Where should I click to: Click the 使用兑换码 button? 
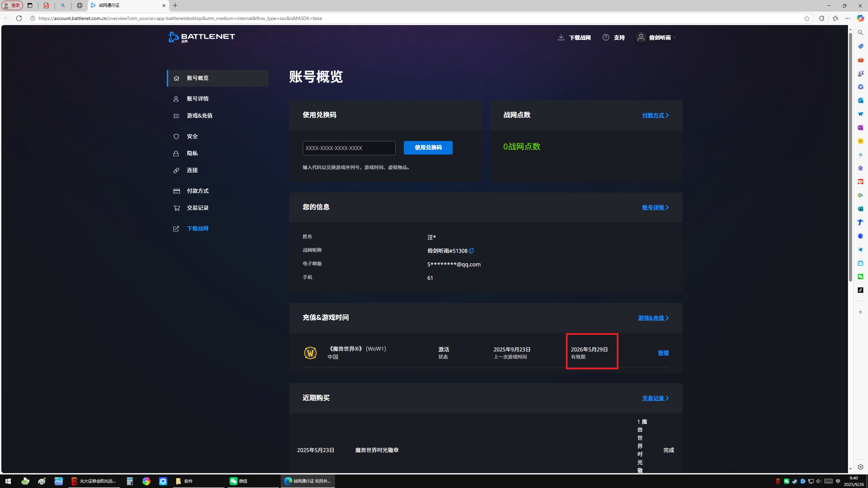point(428,148)
